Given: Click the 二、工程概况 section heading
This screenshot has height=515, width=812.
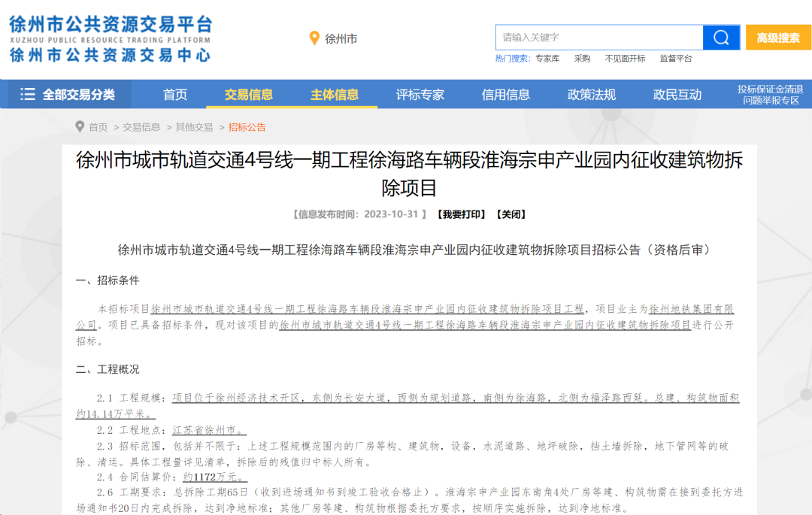Looking at the screenshot, I should 108,370.
